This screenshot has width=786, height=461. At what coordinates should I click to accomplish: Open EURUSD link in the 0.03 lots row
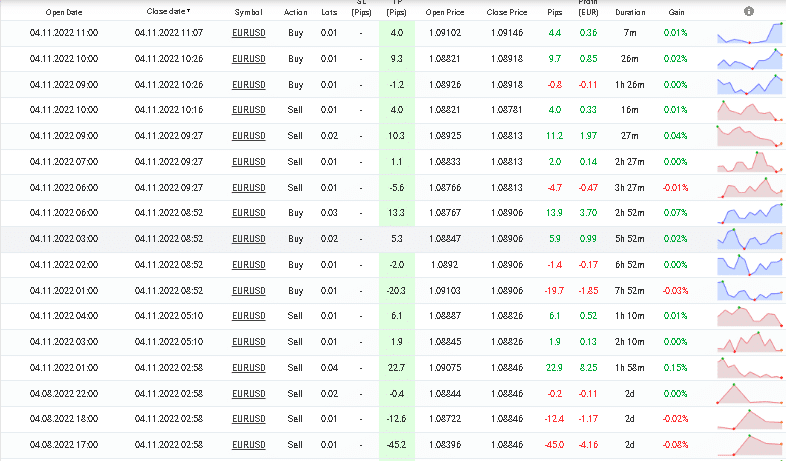(x=249, y=213)
